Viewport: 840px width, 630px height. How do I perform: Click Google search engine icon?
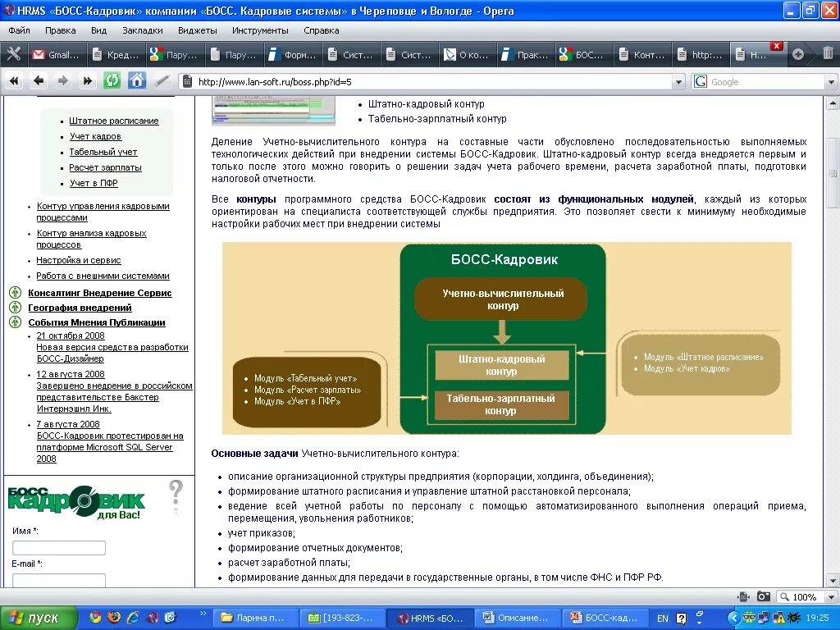701,81
